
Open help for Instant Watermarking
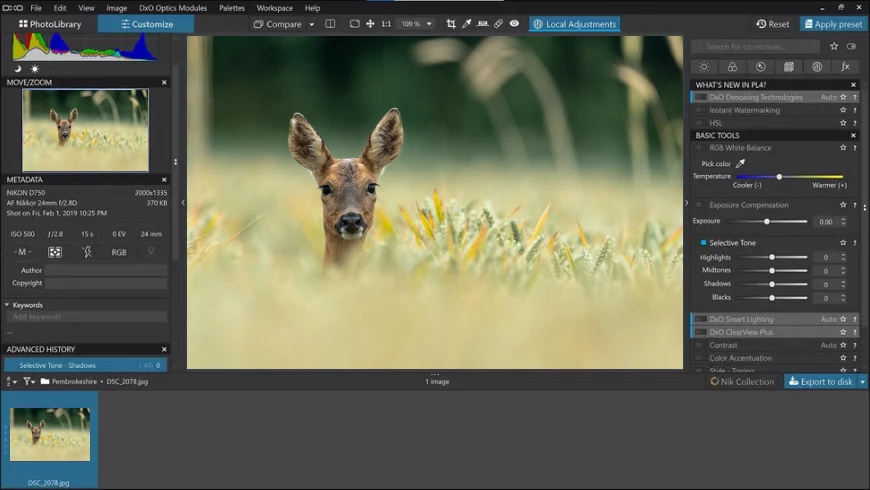854,110
